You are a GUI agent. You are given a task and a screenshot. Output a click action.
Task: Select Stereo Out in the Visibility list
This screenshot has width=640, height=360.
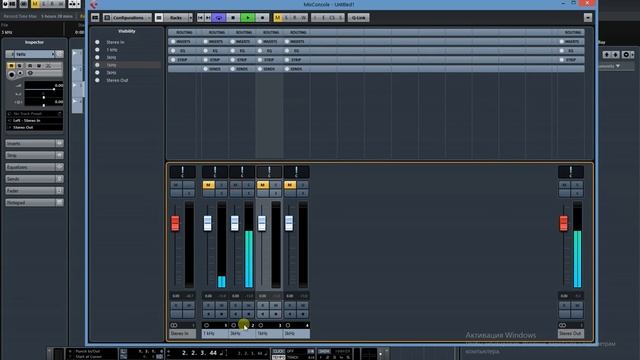point(117,80)
